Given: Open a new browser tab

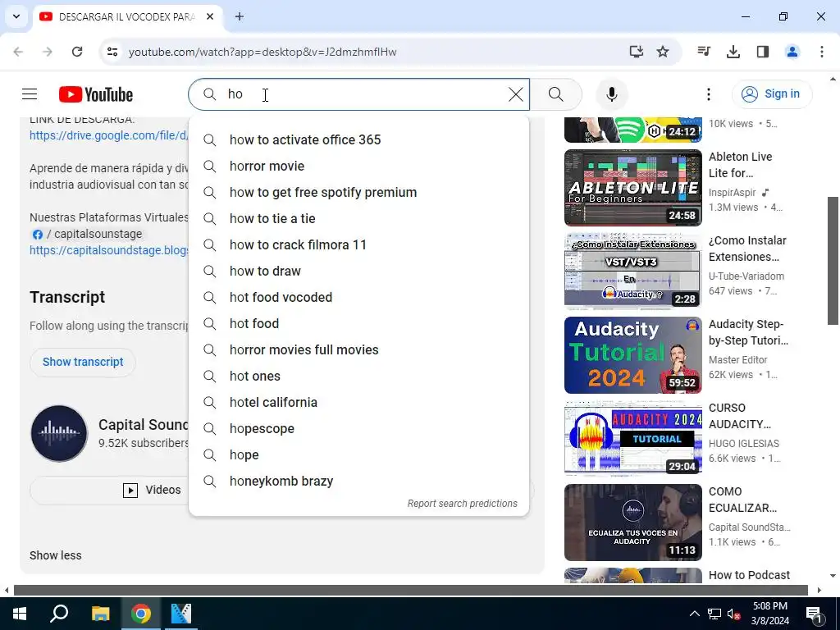Looking at the screenshot, I should pyautogui.click(x=240, y=16).
